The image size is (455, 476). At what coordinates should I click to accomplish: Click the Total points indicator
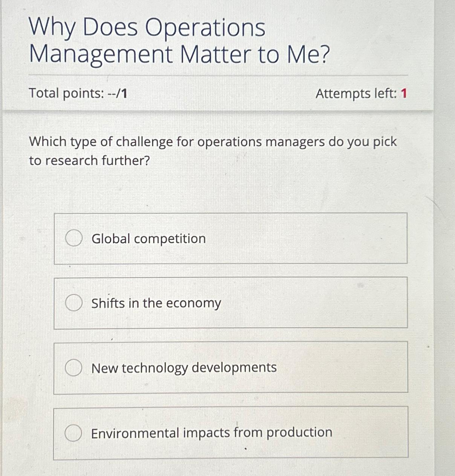[78, 94]
